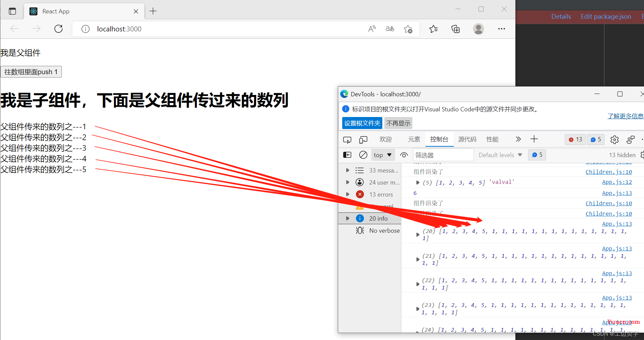This screenshot has height=340, width=644.
Task: Click the DevTools feedback people icon
Action: (x=631, y=140)
